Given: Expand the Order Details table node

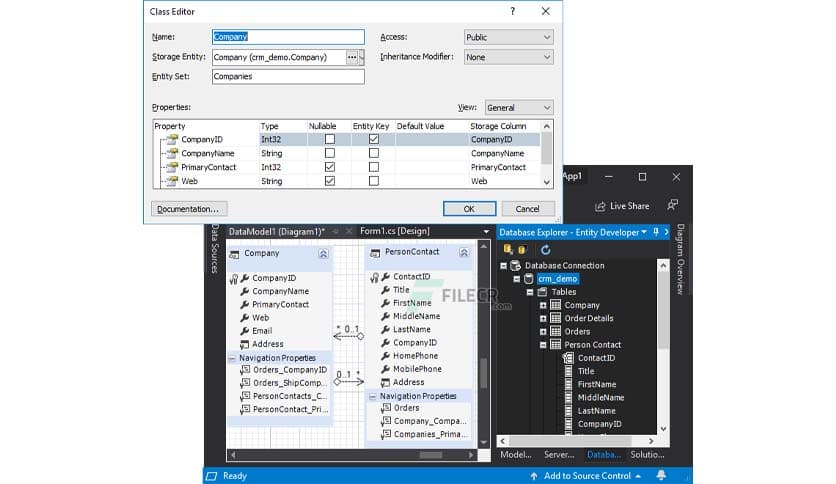Looking at the screenshot, I should click(x=543, y=318).
